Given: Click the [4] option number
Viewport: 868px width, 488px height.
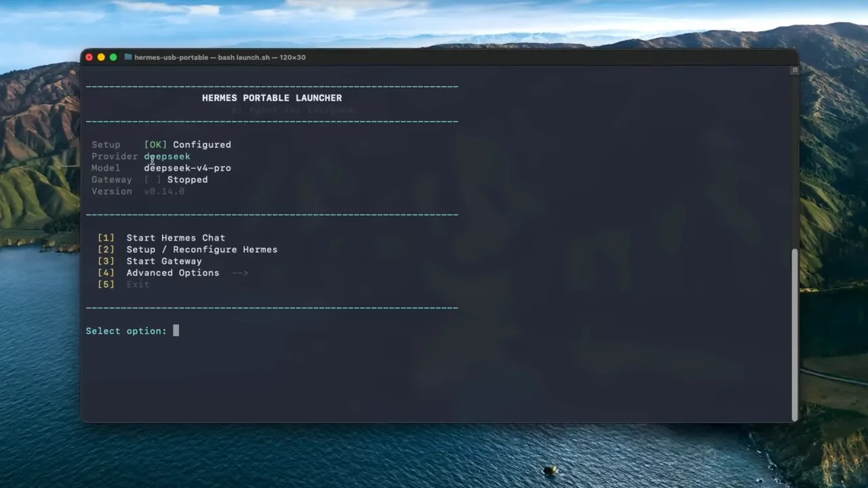Looking at the screenshot, I should click(x=106, y=273).
